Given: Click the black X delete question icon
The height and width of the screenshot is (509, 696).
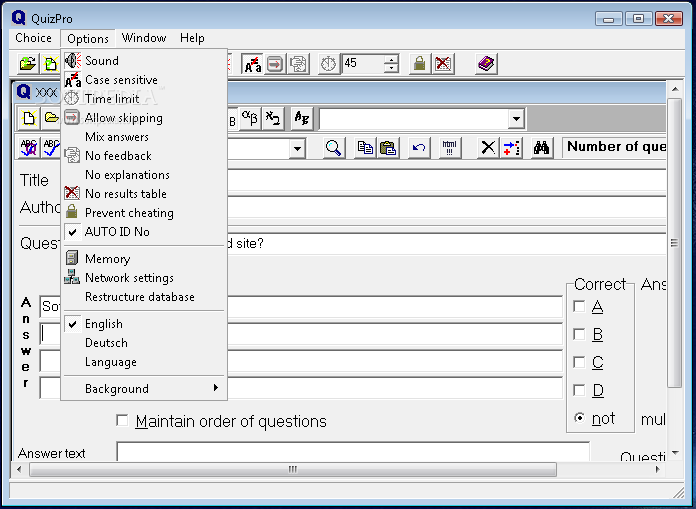Looking at the screenshot, I should pos(488,147).
